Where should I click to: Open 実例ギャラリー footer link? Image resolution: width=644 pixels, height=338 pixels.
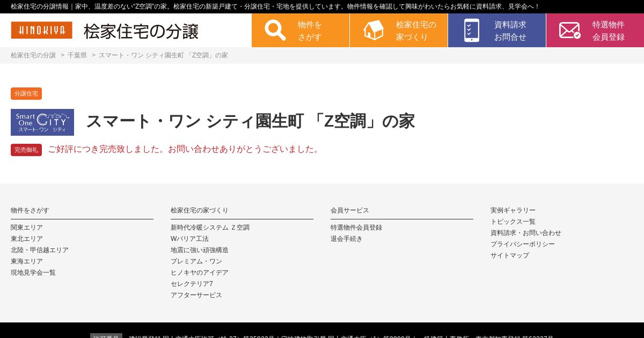coord(513,210)
